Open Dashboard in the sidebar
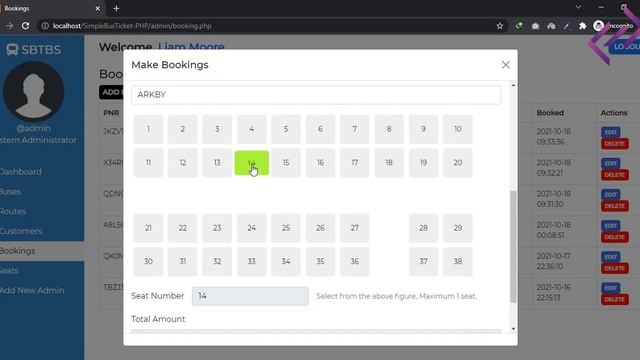This screenshot has width=640, height=360. point(20,172)
